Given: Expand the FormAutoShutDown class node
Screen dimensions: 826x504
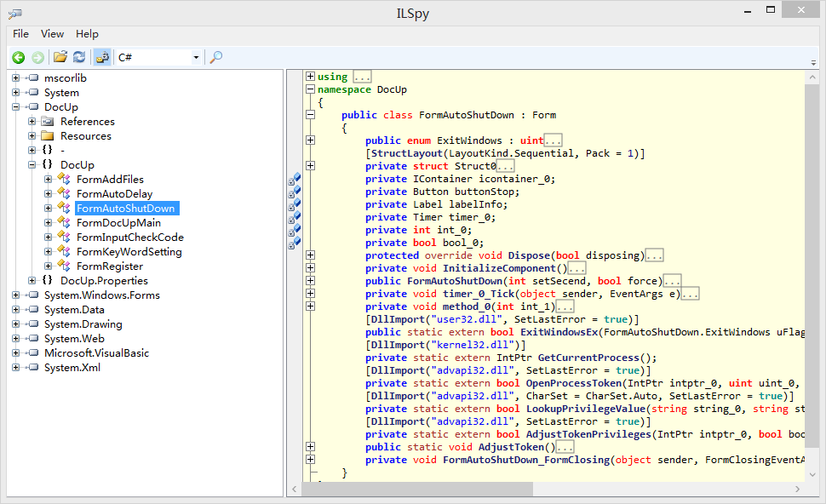Looking at the screenshot, I should click(49, 208).
